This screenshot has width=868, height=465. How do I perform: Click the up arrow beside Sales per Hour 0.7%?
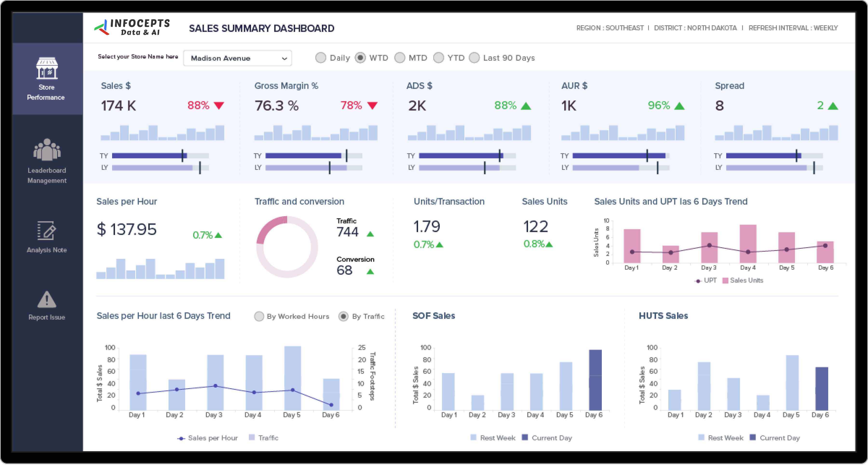[x=218, y=235]
